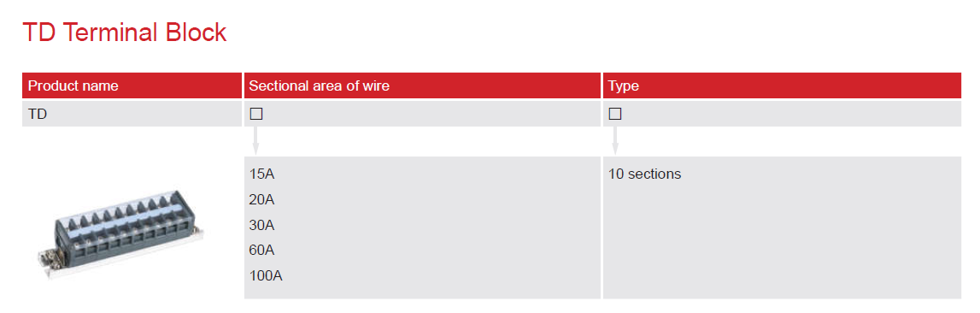Check the box under Sectional area of wire

point(255,114)
